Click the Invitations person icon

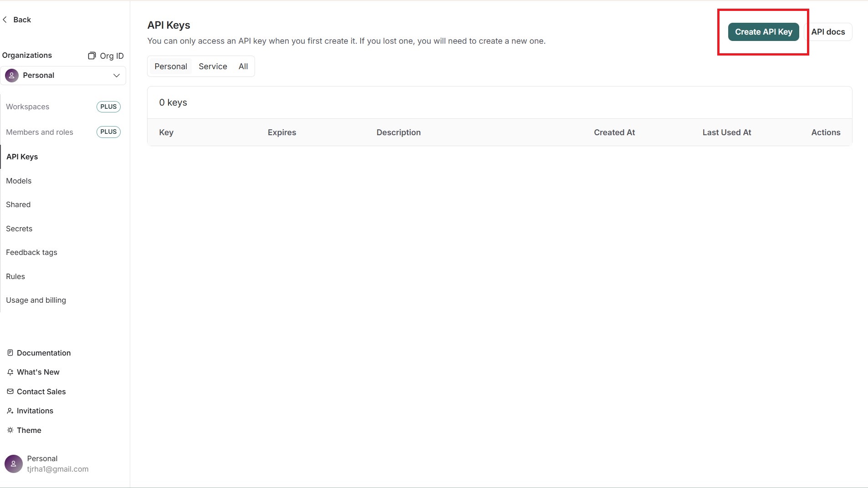click(x=10, y=411)
